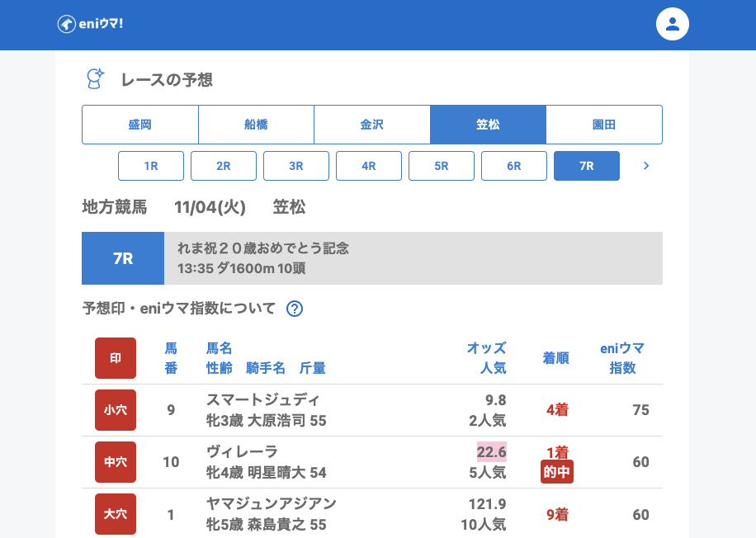The image size is (756, 538).
Task: Click horse name スマートジュディ
Action: [x=262, y=400]
